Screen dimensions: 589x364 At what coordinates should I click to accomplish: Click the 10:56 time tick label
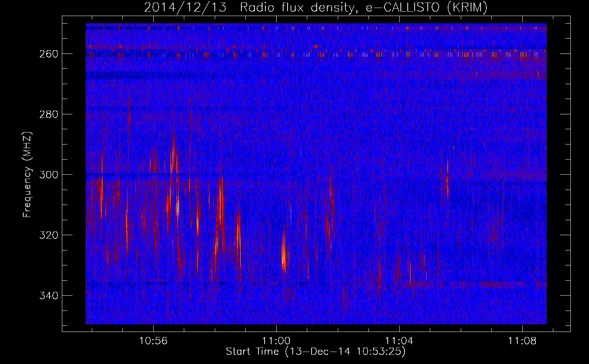[x=153, y=341]
